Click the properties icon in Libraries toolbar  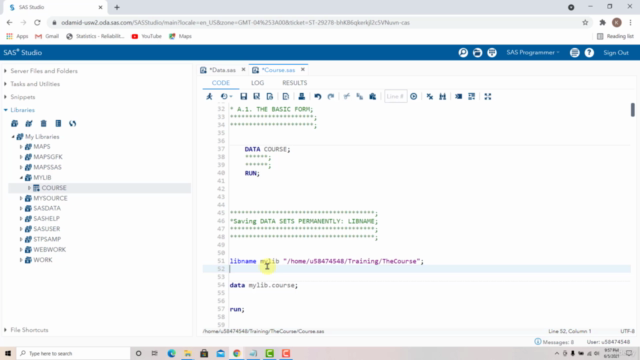point(58,123)
